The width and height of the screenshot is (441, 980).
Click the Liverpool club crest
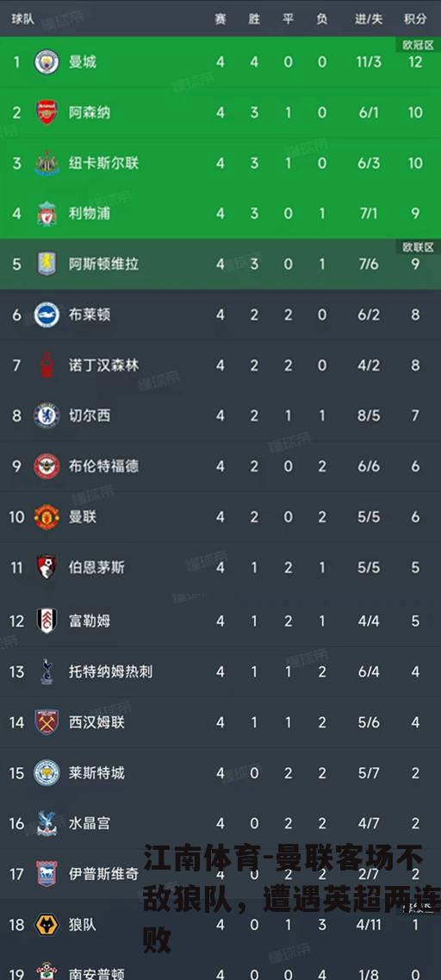[x=47, y=214]
